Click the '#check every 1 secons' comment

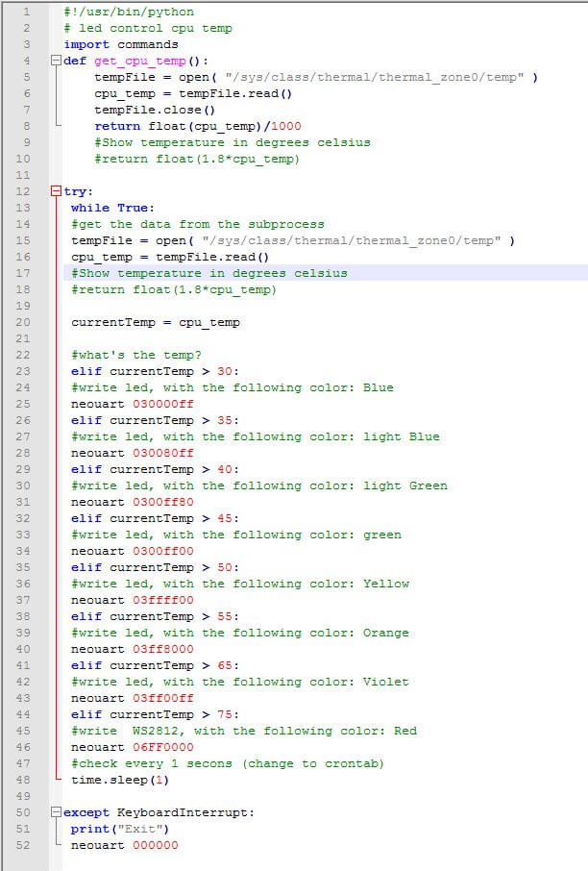(228, 763)
